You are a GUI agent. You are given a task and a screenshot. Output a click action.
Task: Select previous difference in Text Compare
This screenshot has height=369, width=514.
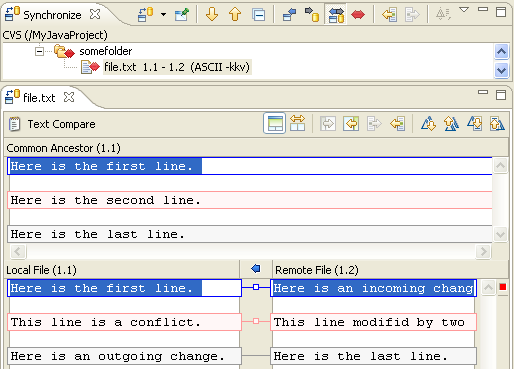(451, 124)
